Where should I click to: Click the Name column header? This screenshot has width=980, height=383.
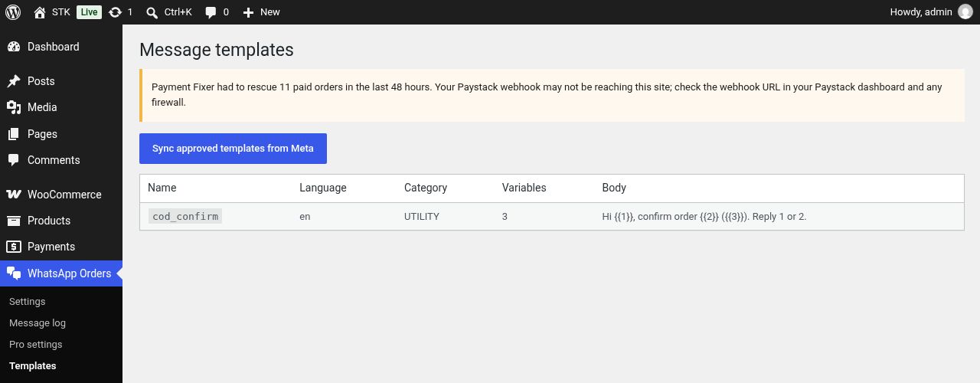[162, 188]
